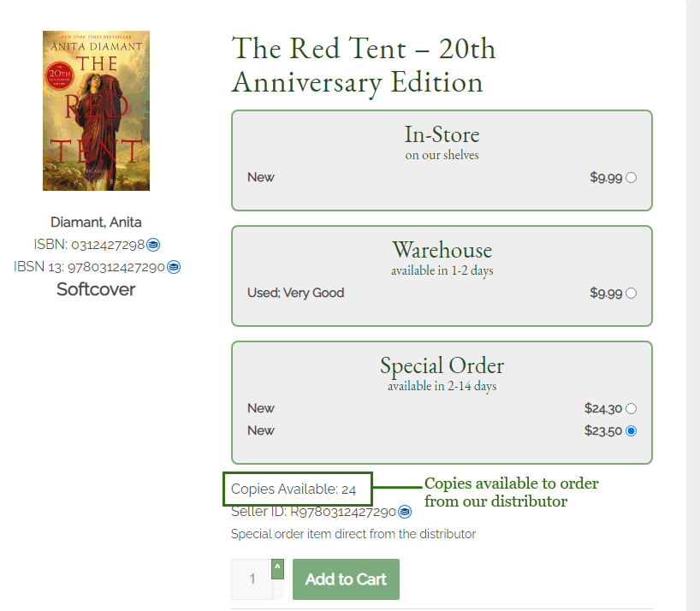This screenshot has width=700, height=611.
Task: Decrease quantity with the down arrow
Action: 277,590
